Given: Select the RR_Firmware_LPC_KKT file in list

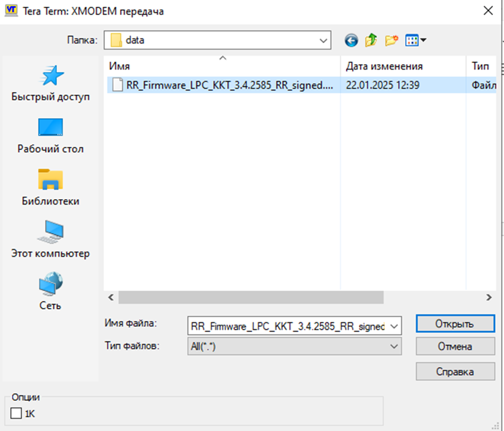Looking at the screenshot, I should [229, 85].
